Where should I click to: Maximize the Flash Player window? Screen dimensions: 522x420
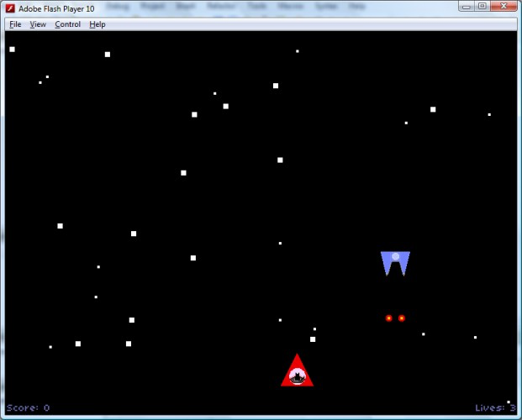(482, 7)
